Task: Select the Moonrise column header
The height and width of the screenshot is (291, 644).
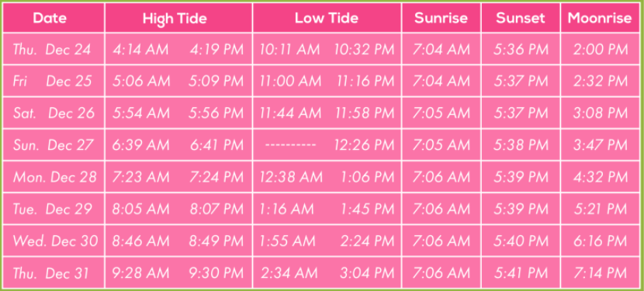Action: (x=600, y=18)
